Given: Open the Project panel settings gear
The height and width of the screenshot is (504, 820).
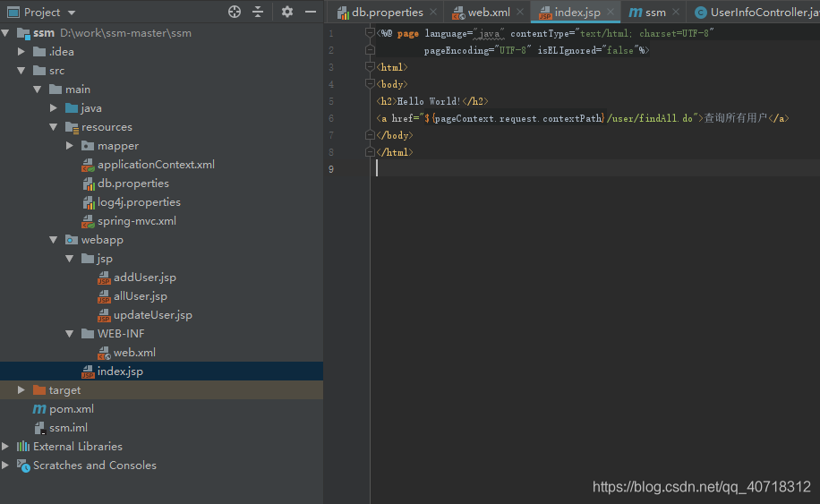Looking at the screenshot, I should coord(287,12).
